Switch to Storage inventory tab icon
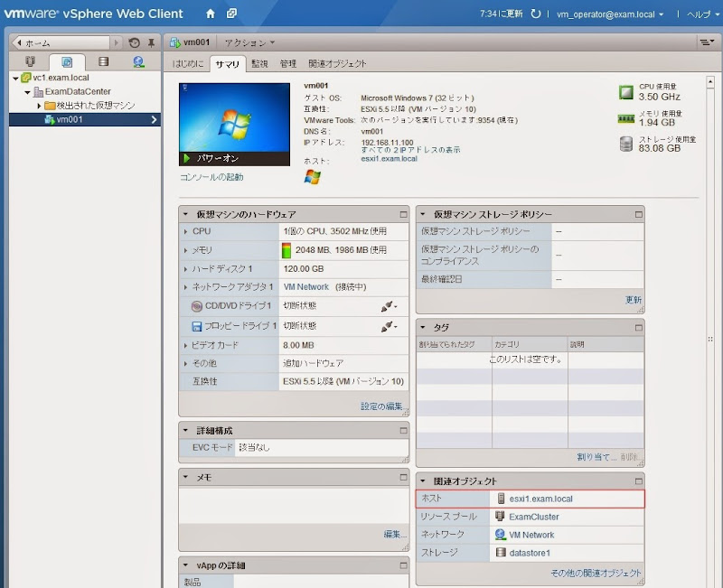Screen dimensions: 723x588 104,61
